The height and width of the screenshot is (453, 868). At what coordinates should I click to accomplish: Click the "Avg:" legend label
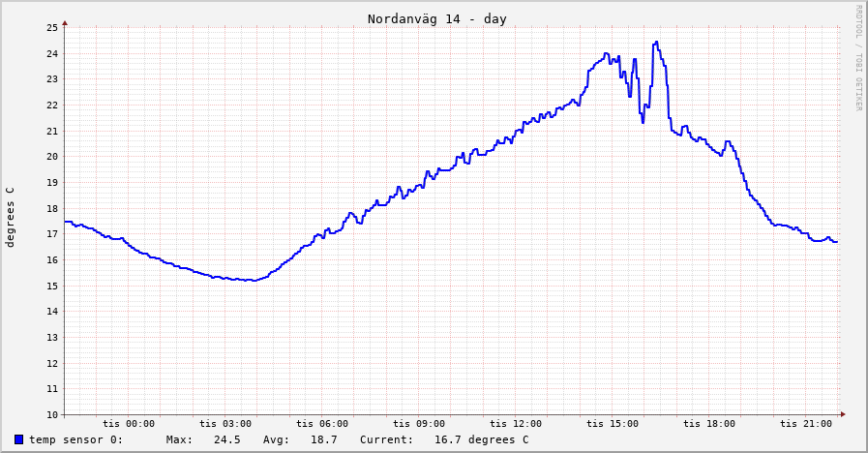[x=276, y=439]
